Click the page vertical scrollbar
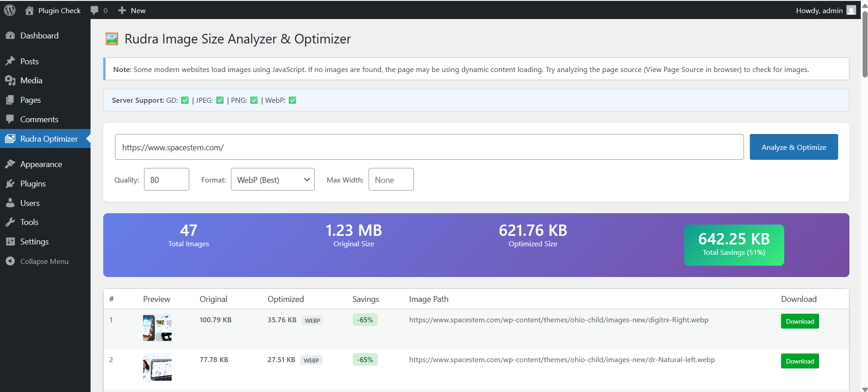Image resolution: width=868 pixels, height=392 pixels. point(864,45)
